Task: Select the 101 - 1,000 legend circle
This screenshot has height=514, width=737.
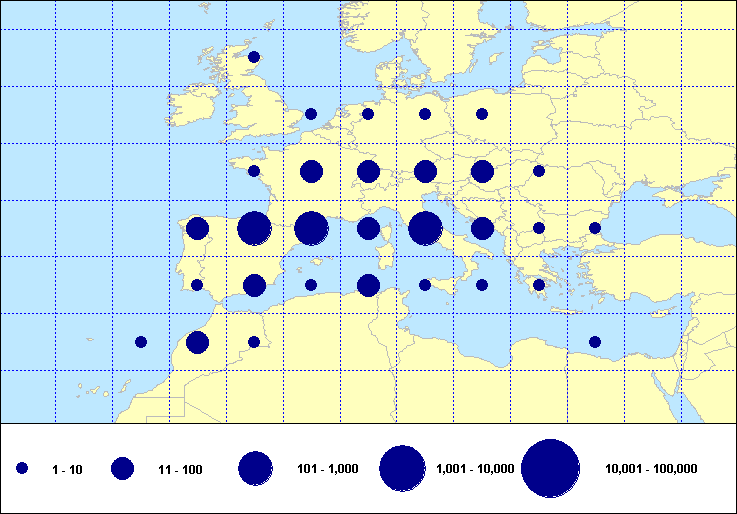Action: (x=256, y=468)
